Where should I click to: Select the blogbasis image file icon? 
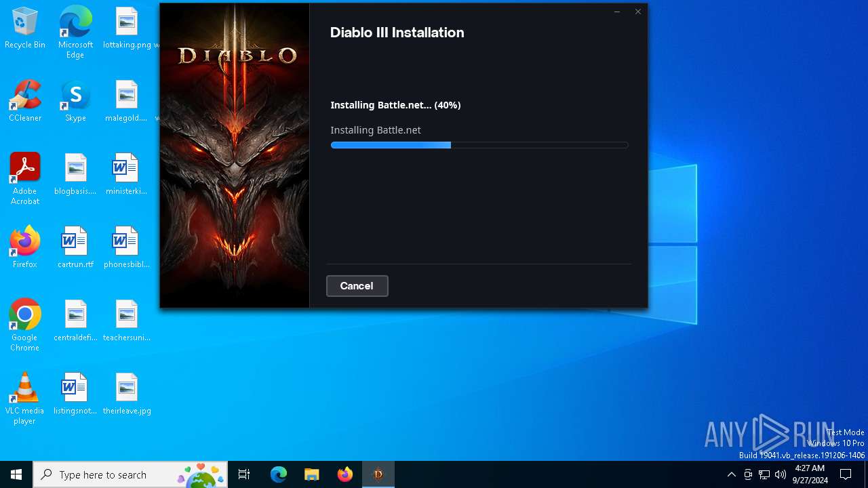pyautogui.click(x=75, y=175)
